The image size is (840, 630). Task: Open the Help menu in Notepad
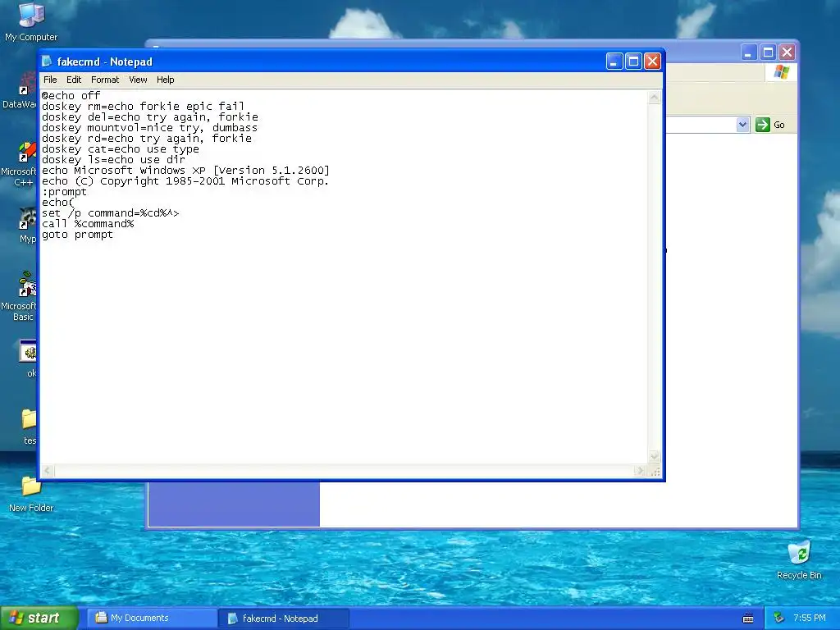click(165, 80)
